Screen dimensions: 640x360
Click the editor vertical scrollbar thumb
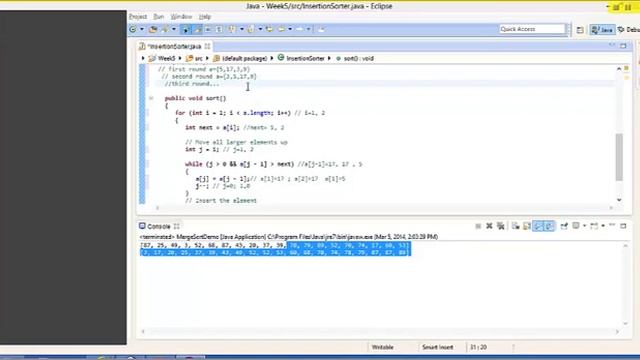point(619,157)
